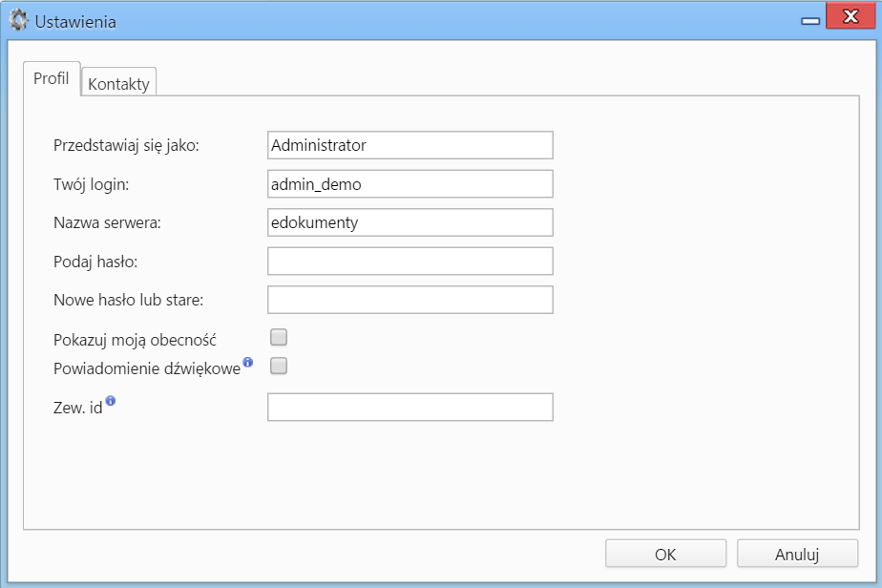Image resolution: width=882 pixels, height=588 pixels.
Task: Click the info icon beside Zew. id
Action: (111, 401)
